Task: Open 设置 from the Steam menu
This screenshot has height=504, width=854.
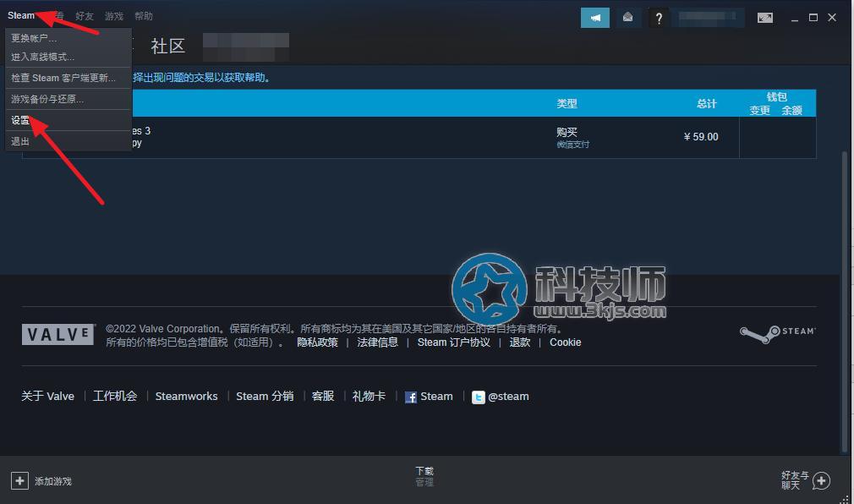Action: coord(68,120)
